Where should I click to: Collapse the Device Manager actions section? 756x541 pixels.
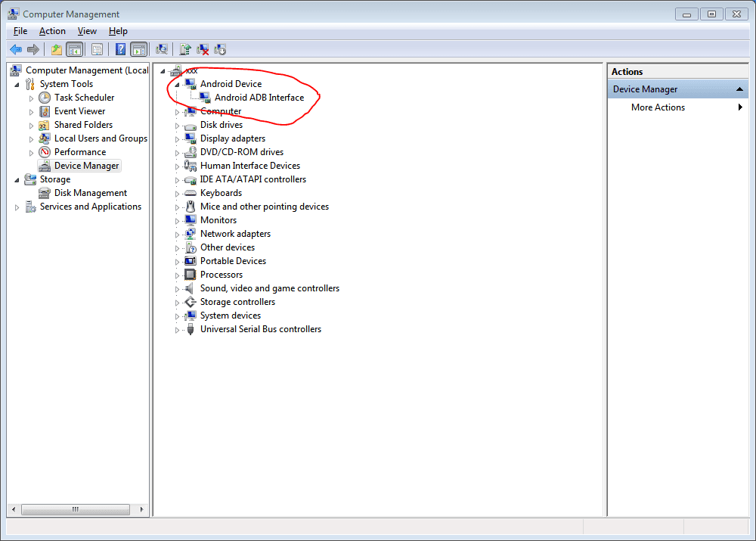[739, 89]
